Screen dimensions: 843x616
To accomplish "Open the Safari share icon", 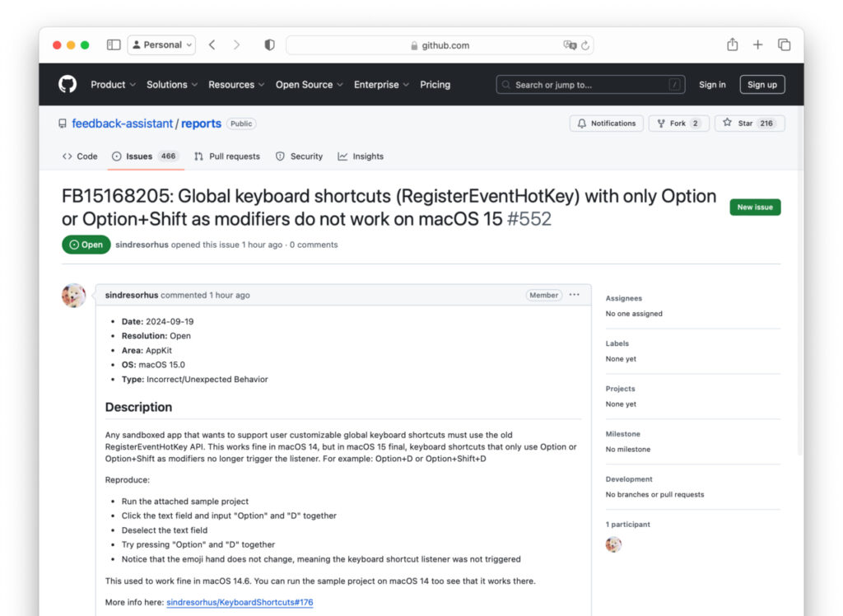I will point(733,45).
